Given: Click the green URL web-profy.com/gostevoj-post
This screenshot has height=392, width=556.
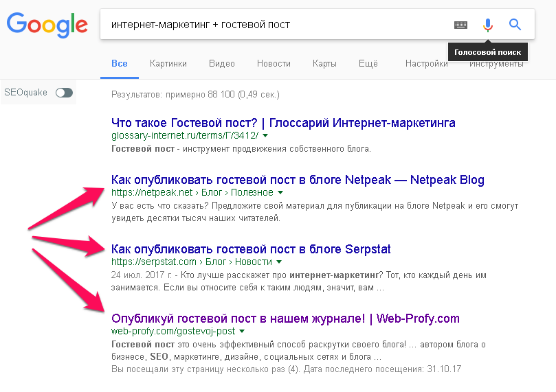Looking at the screenshot, I should pyautogui.click(x=173, y=332).
